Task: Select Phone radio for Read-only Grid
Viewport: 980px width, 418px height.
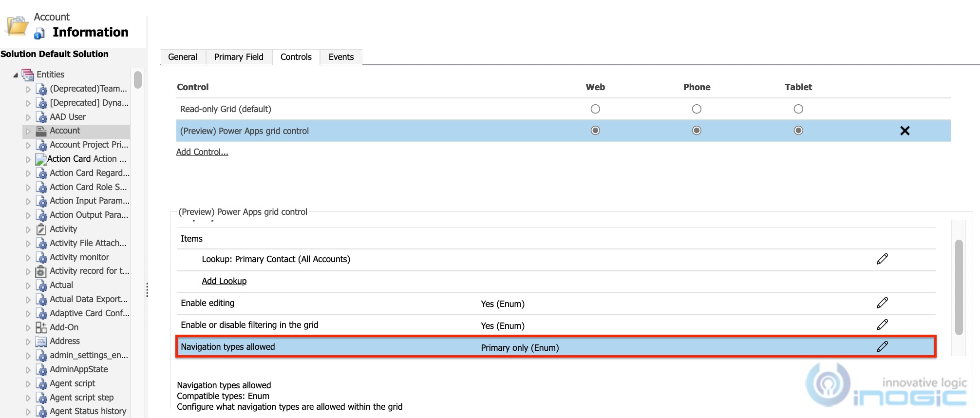Action: coord(697,109)
